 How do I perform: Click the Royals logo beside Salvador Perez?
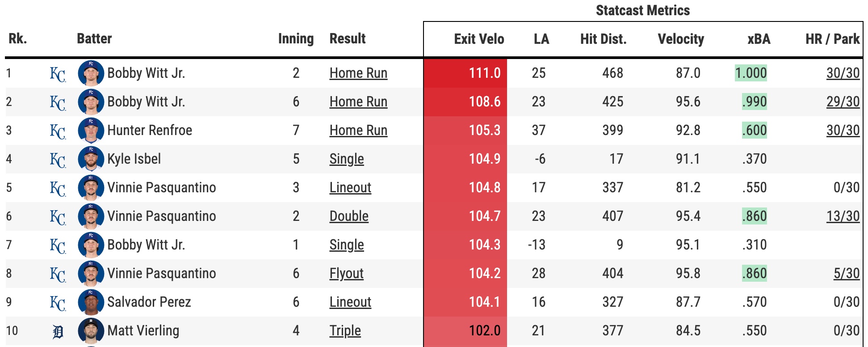[x=58, y=303]
